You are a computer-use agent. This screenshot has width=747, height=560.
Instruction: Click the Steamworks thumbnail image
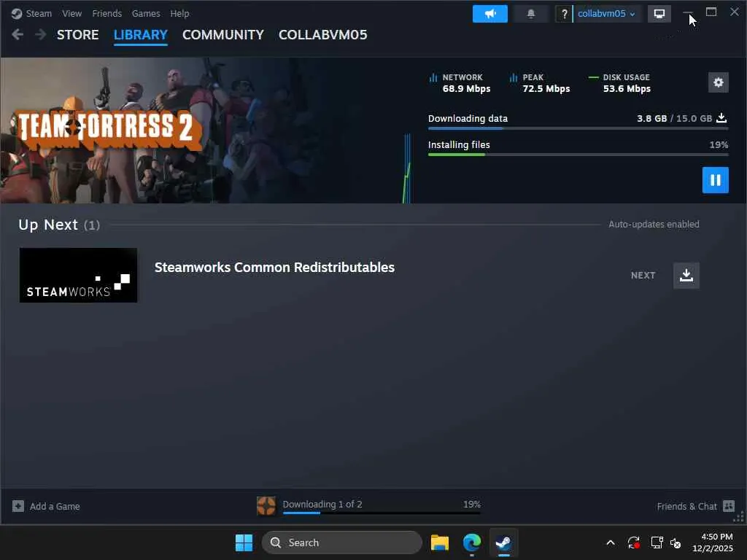pyautogui.click(x=78, y=275)
